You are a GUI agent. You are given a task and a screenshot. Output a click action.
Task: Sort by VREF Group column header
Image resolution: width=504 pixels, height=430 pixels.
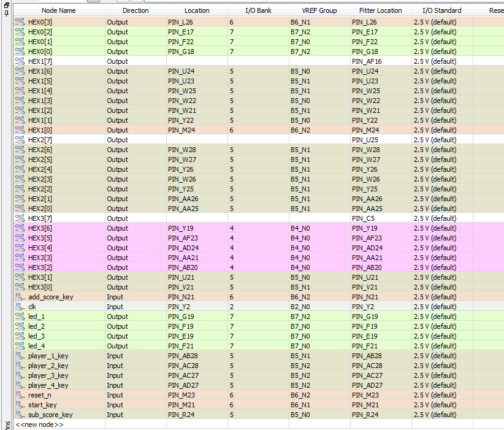[x=319, y=10]
